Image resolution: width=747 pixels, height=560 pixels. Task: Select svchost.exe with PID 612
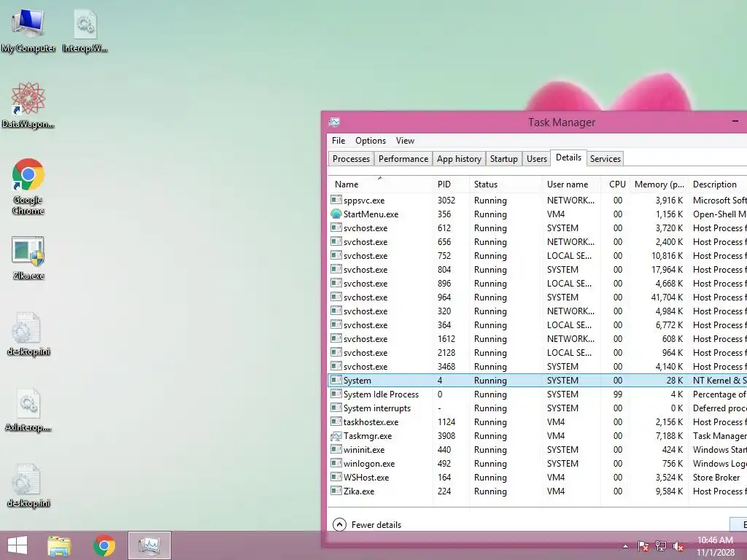point(538,228)
